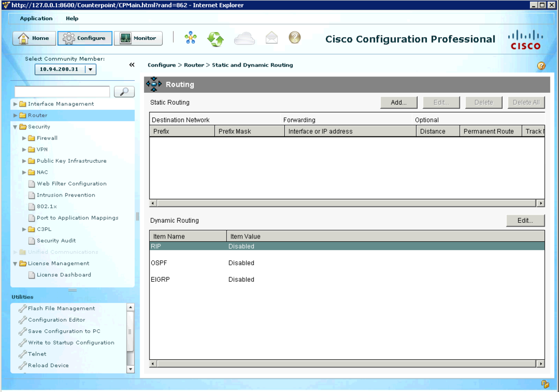Open Configuration Editor utility
This screenshot has width=559, height=392.
coord(56,319)
